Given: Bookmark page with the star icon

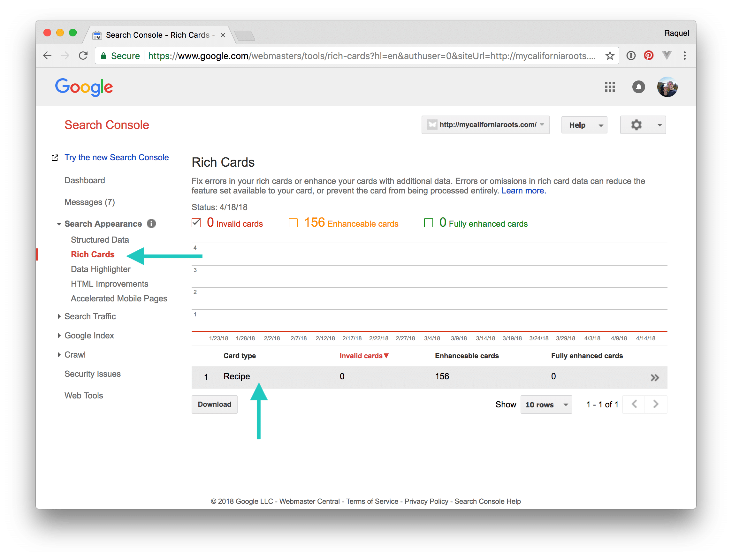Looking at the screenshot, I should click(610, 56).
